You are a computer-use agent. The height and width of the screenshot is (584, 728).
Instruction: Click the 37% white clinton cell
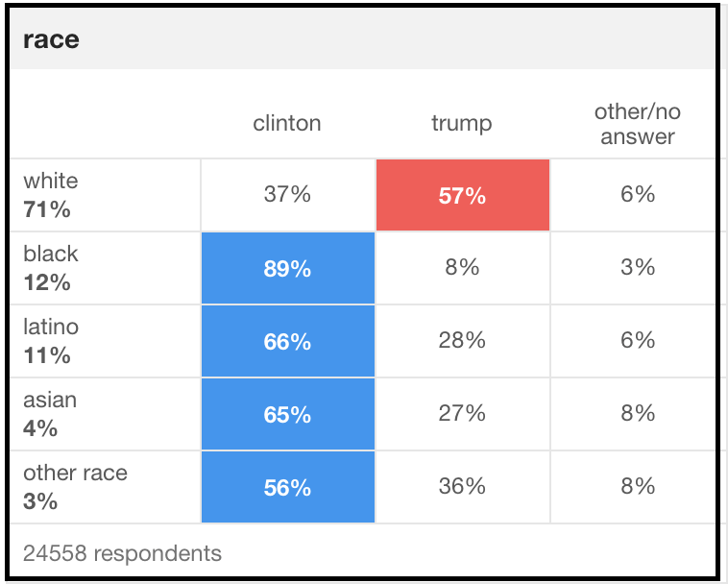click(x=287, y=195)
